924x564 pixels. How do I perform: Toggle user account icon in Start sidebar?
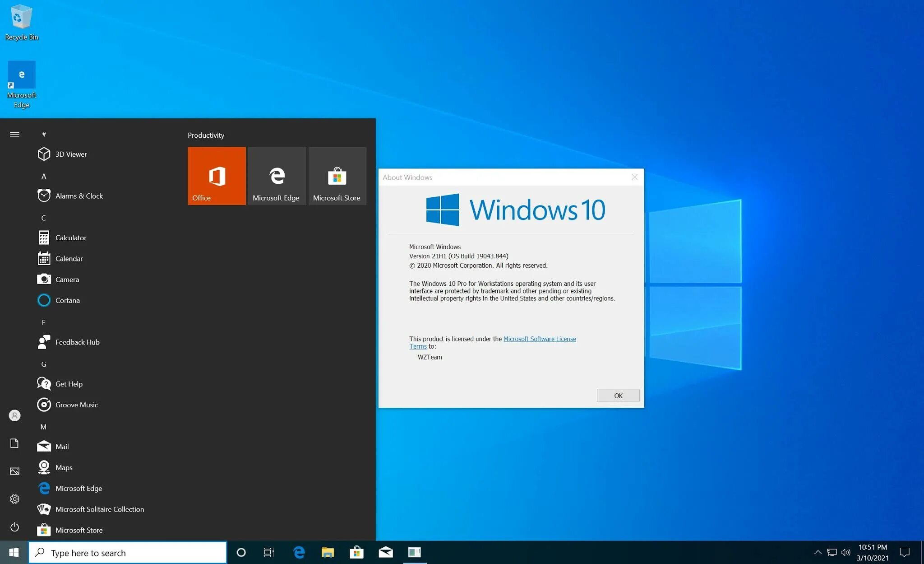pyautogui.click(x=14, y=415)
